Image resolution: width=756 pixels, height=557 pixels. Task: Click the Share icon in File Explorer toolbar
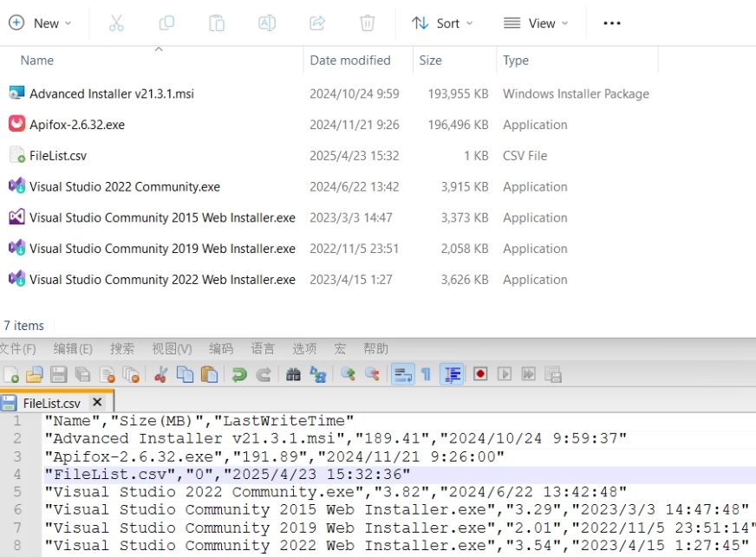pyautogui.click(x=316, y=23)
